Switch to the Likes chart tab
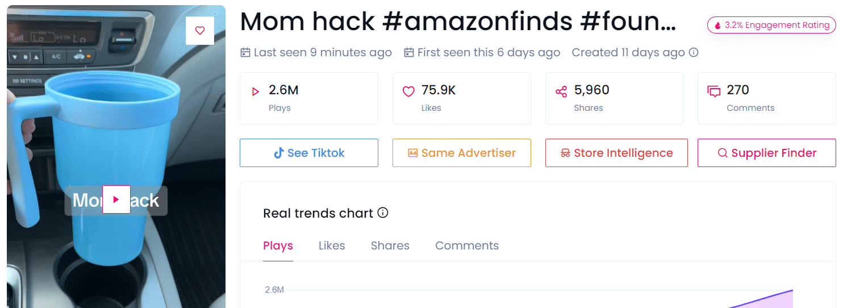The image size is (868, 308). point(332,245)
